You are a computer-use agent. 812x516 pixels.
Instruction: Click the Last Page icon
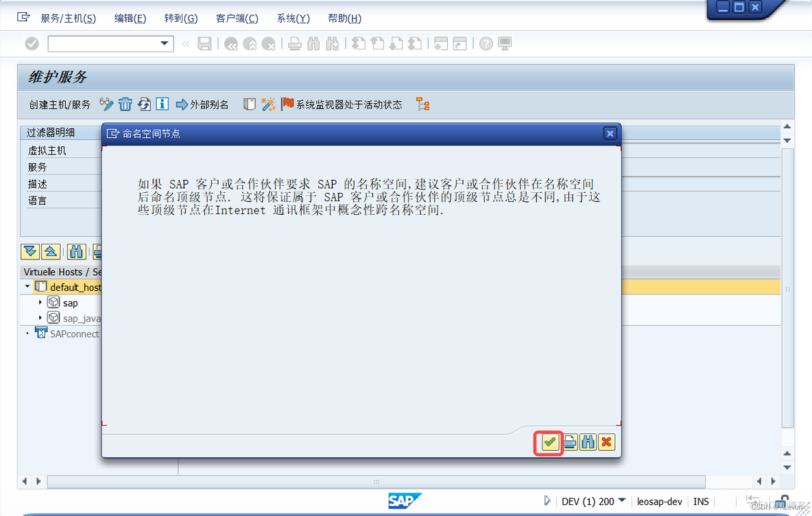pyautogui.click(x=415, y=44)
